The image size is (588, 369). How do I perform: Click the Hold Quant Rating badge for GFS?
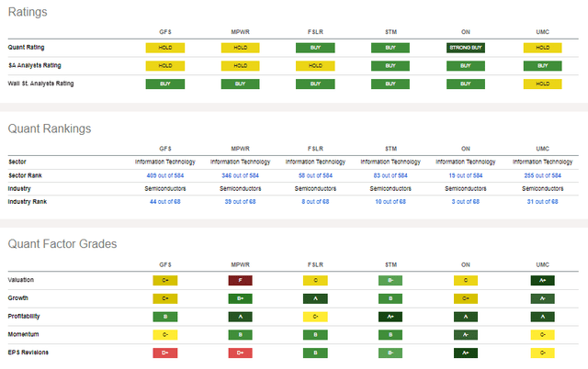click(165, 48)
